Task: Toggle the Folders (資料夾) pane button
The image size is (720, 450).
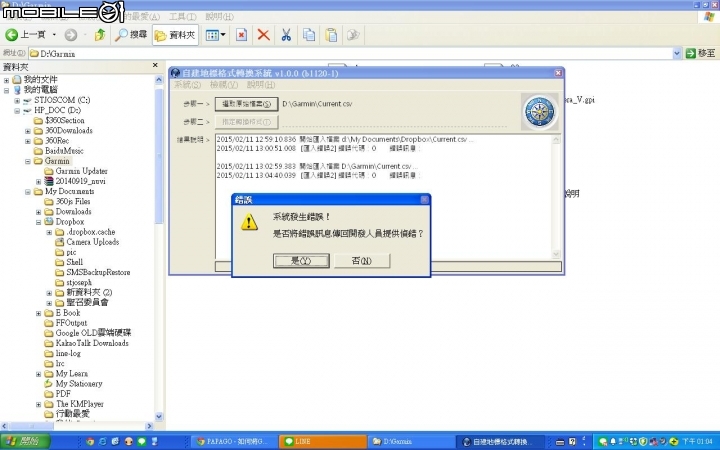Action: point(175,35)
